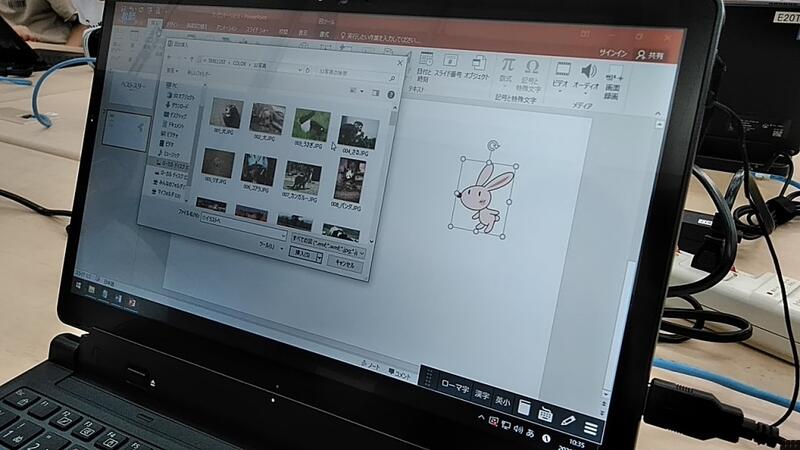Image resolution: width=800 pixels, height=450 pixels.
Task: Click the help icon in file dialog
Action: (391, 94)
